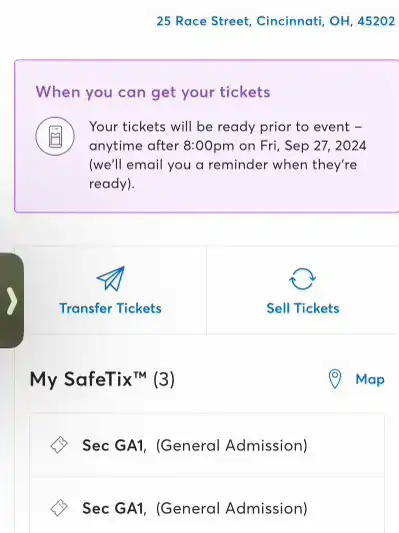The image size is (399, 533).
Task: Expand the dark side panel chevron
Action: pos(12,300)
